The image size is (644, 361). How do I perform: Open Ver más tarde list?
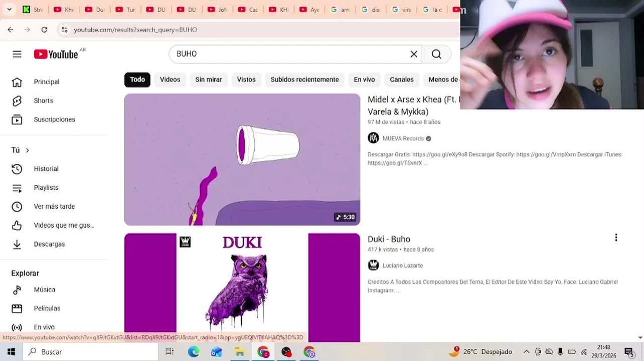pos(54,207)
